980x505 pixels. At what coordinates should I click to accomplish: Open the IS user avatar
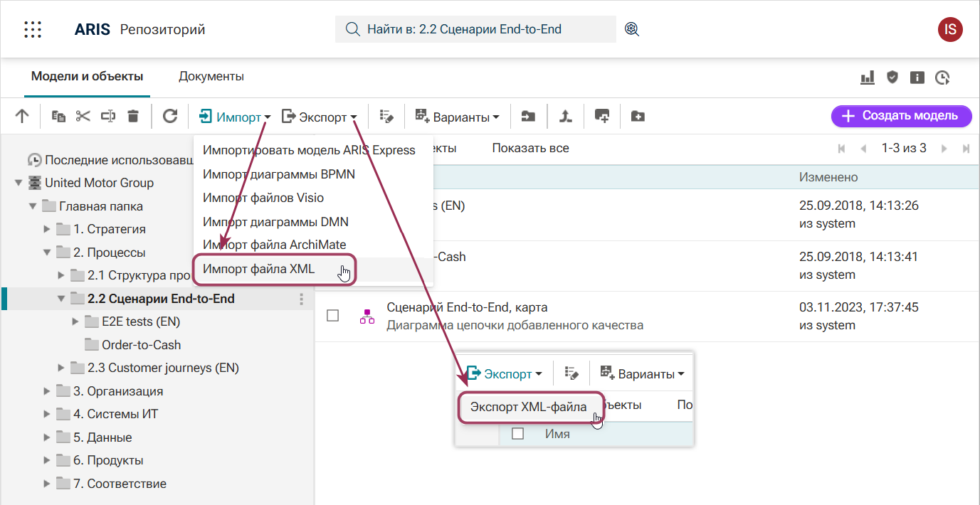(x=950, y=29)
